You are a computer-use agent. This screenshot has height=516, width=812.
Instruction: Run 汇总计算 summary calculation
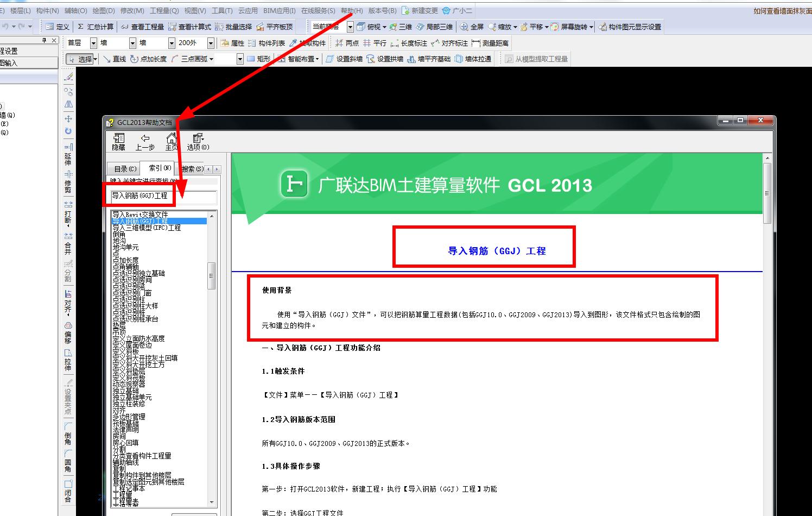click(96, 27)
